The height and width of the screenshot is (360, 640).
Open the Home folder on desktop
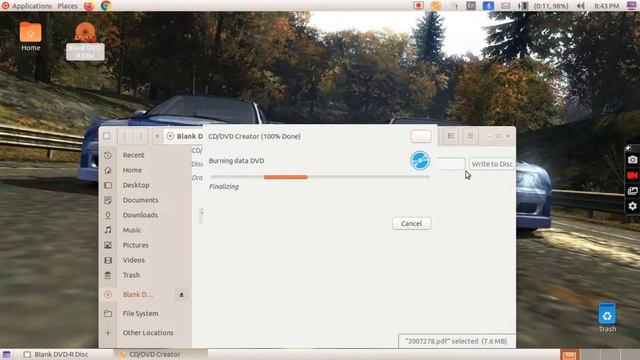(31, 36)
